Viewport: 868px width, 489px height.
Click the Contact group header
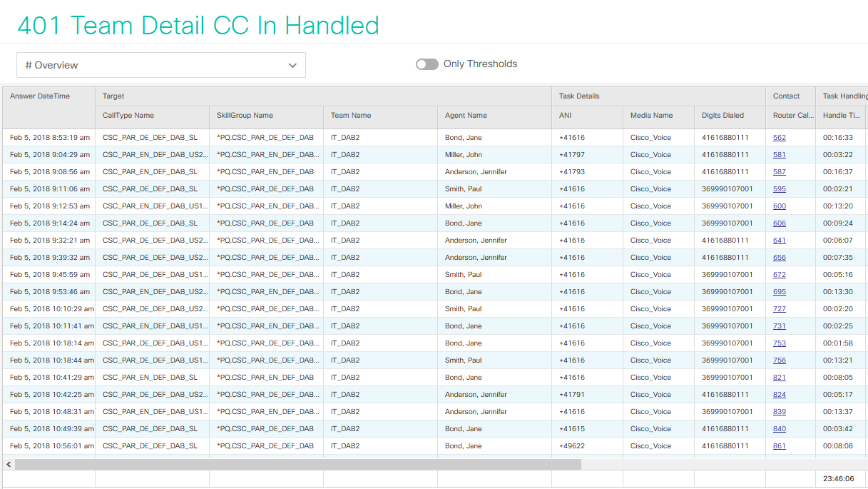tap(790, 96)
